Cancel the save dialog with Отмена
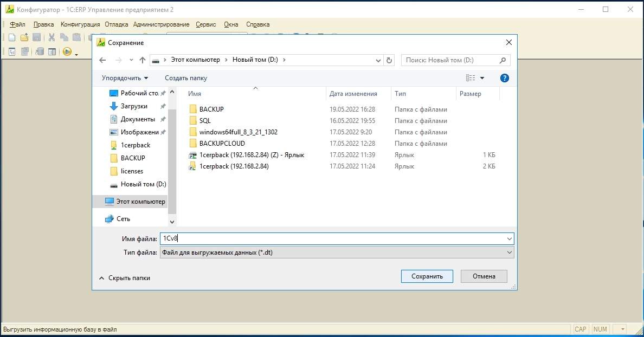The image size is (644, 337). (484, 276)
